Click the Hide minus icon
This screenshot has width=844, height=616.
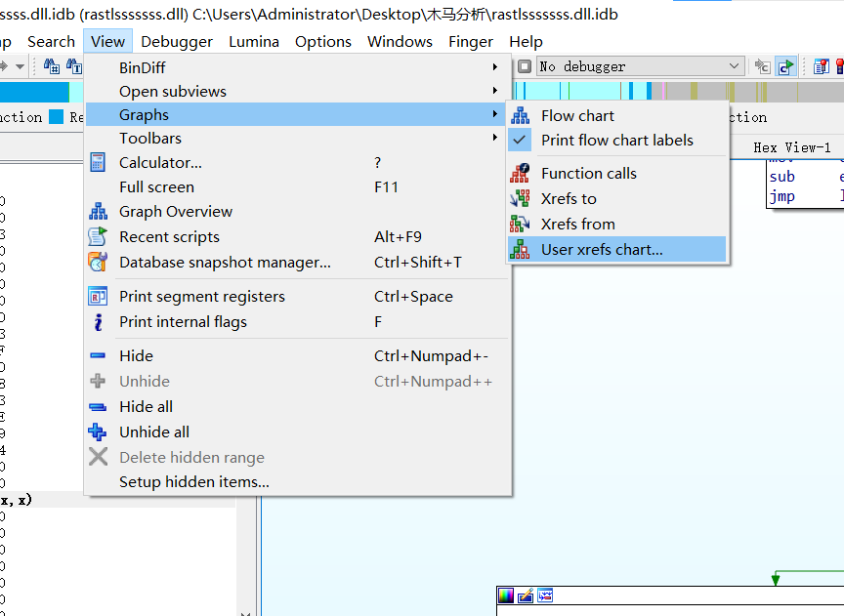[98, 355]
